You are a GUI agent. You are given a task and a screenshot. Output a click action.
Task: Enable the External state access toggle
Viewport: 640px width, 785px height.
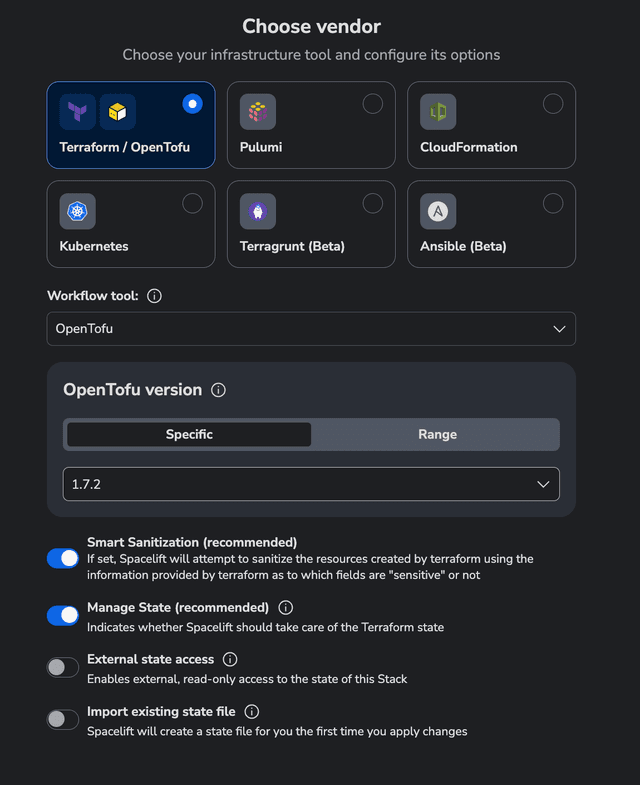click(63, 667)
